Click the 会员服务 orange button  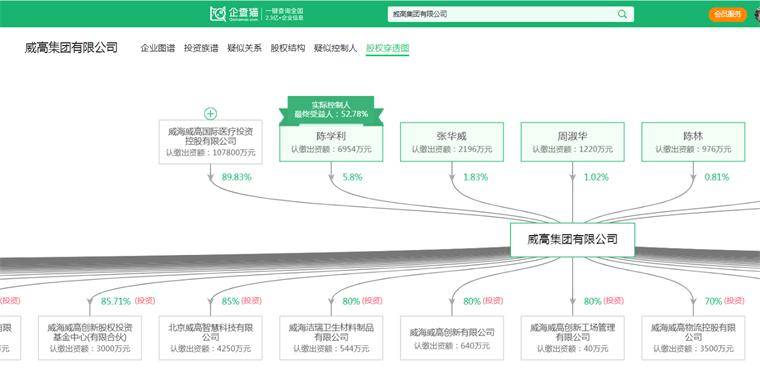728,14
